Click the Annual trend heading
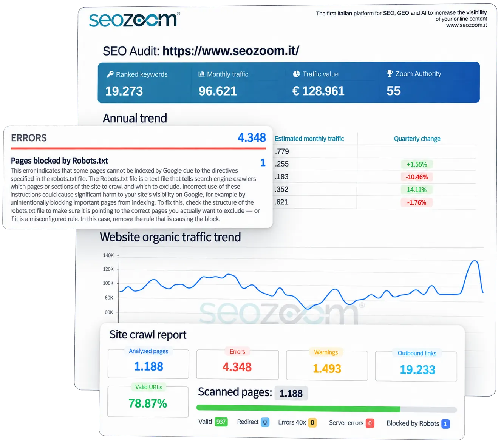The height and width of the screenshot is (448, 501). (x=135, y=118)
